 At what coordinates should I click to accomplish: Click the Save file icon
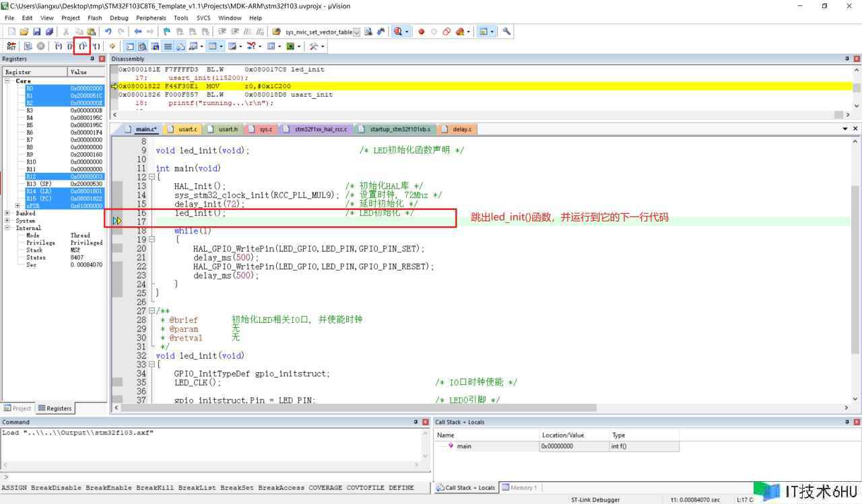pyautogui.click(x=37, y=32)
